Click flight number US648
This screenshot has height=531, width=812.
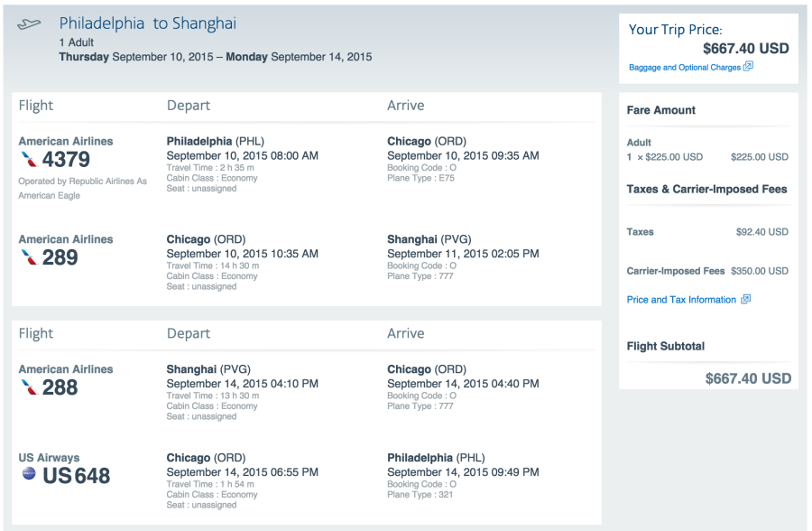[x=76, y=476]
